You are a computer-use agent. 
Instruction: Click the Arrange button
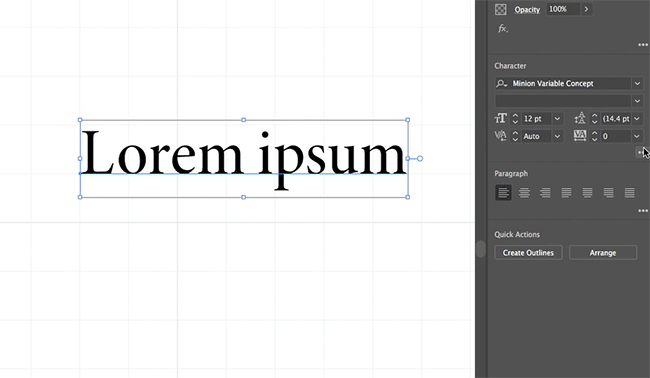pyautogui.click(x=603, y=253)
